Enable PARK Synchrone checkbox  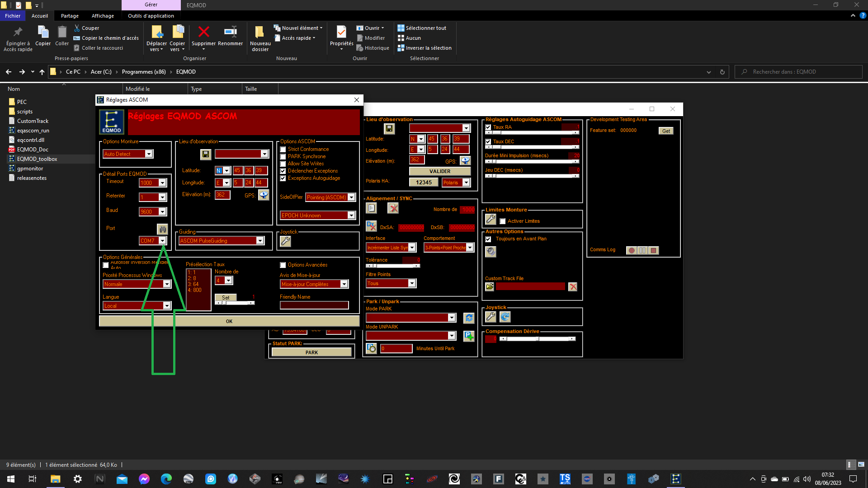point(283,157)
